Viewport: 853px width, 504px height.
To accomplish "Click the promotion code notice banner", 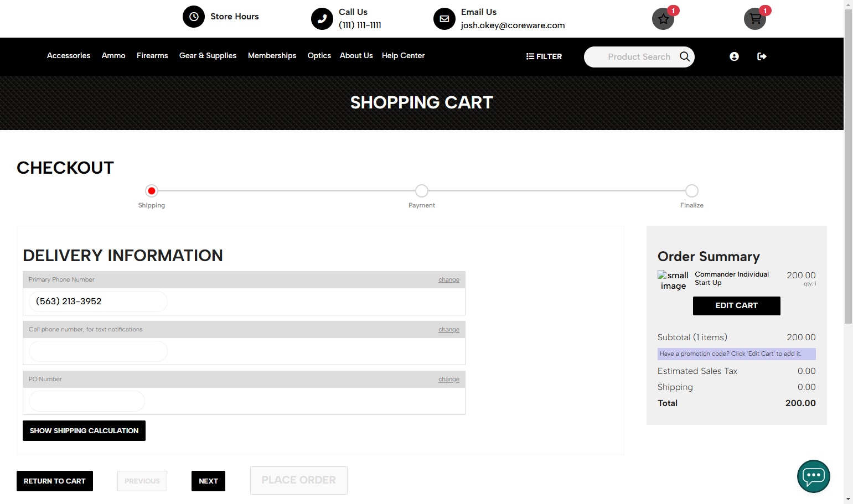I will pos(737,354).
